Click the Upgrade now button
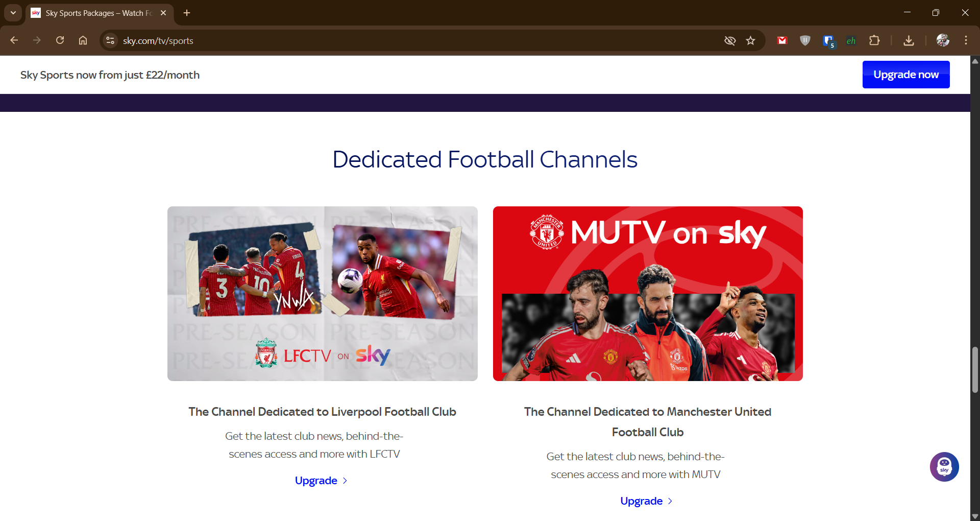The width and height of the screenshot is (980, 521). [x=906, y=74]
